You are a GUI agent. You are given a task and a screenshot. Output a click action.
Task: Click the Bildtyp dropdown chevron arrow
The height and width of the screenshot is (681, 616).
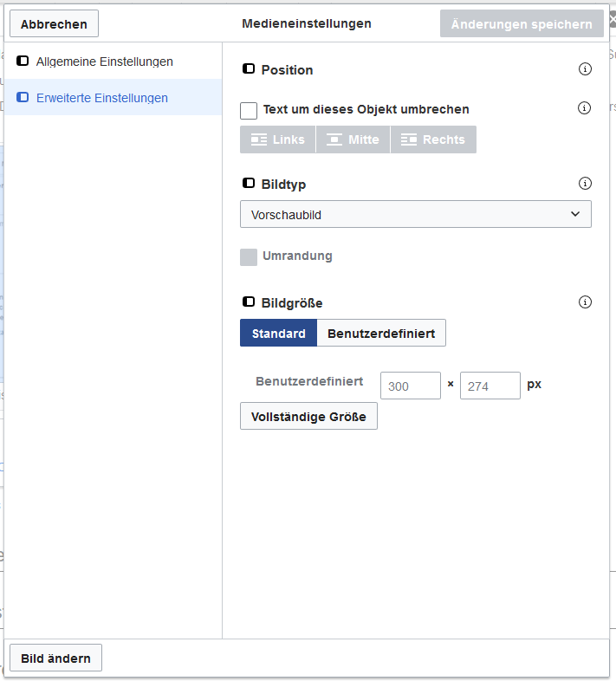point(575,214)
